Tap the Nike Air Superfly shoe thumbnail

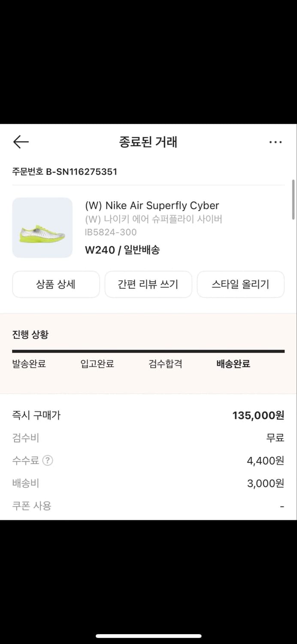[x=42, y=228]
